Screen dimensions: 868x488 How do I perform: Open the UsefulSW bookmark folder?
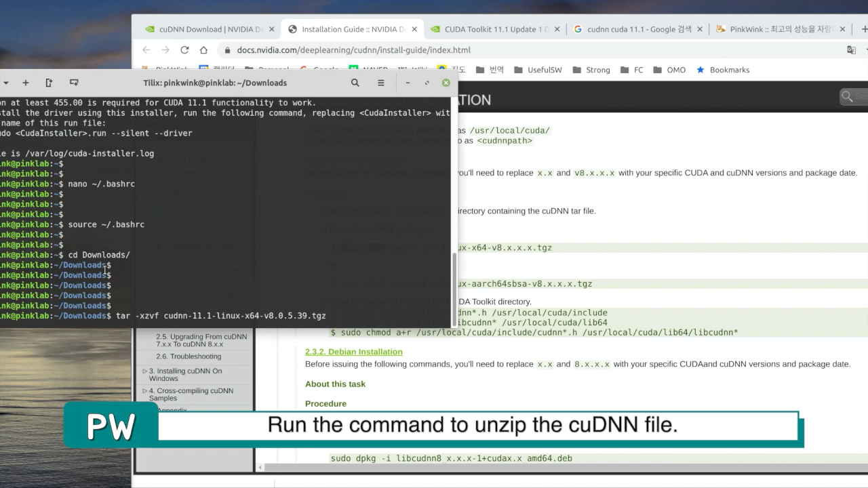pyautogui.click(x=538, y=70)
